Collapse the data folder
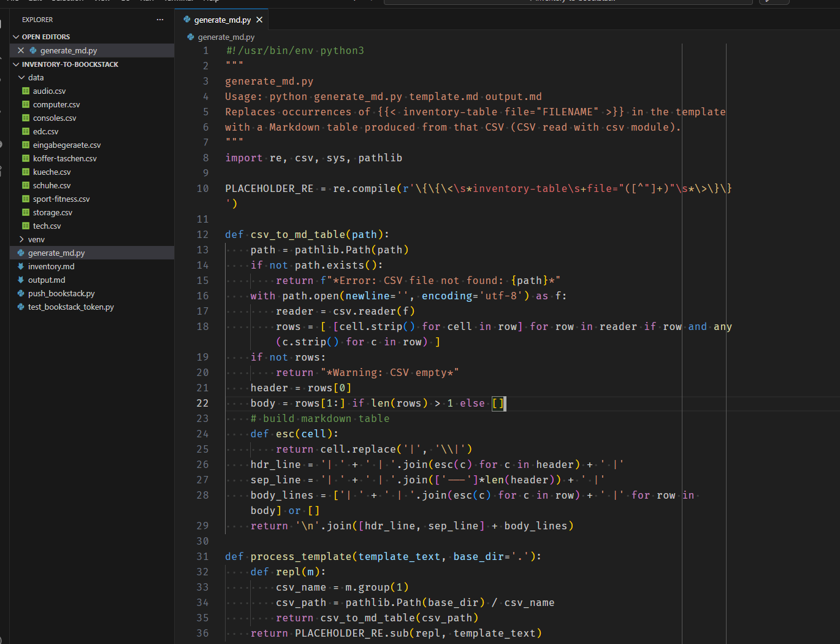 click(21, 77)
